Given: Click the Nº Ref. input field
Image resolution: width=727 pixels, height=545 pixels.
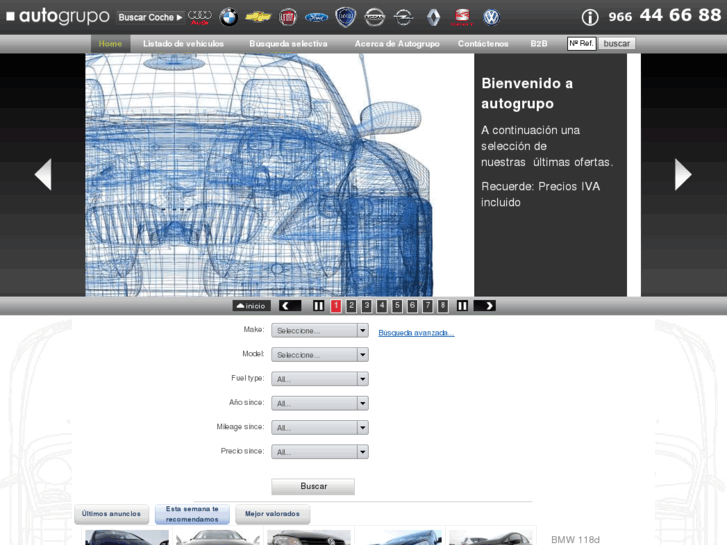Looking at the screenshot, I should coord(581,44).
